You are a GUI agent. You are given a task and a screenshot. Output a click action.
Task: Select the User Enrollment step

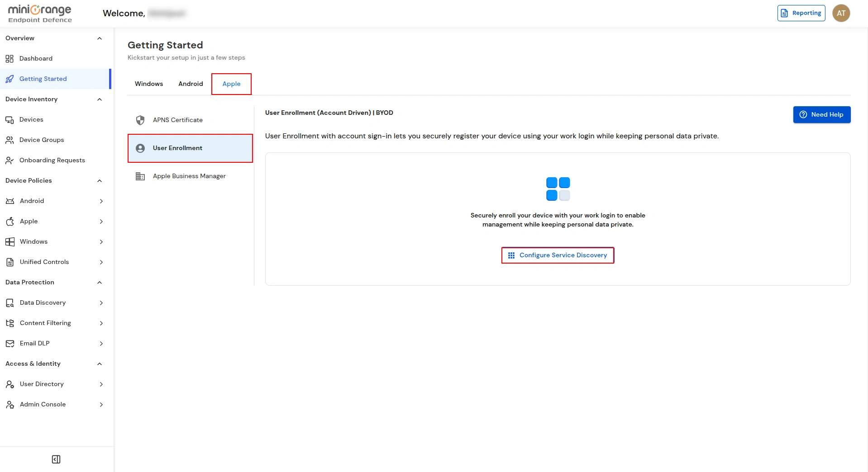click(x=190, y=148)
